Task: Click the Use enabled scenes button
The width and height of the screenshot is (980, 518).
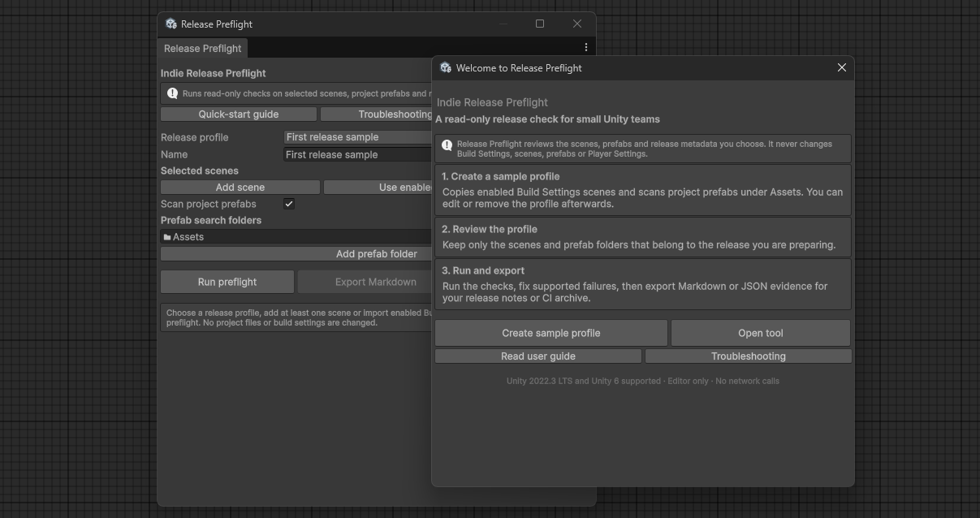Action: click(378, 188)
